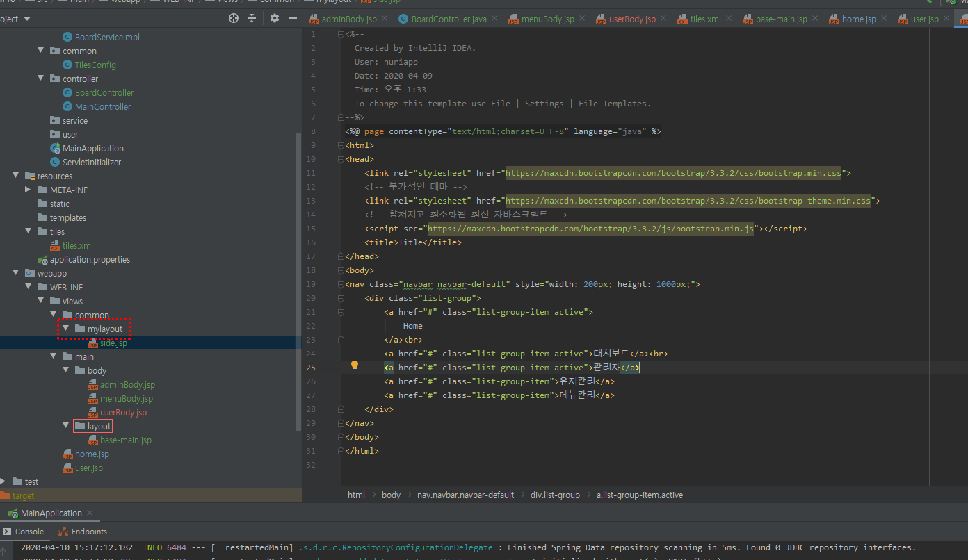Select the static folder

pos(60,204)
